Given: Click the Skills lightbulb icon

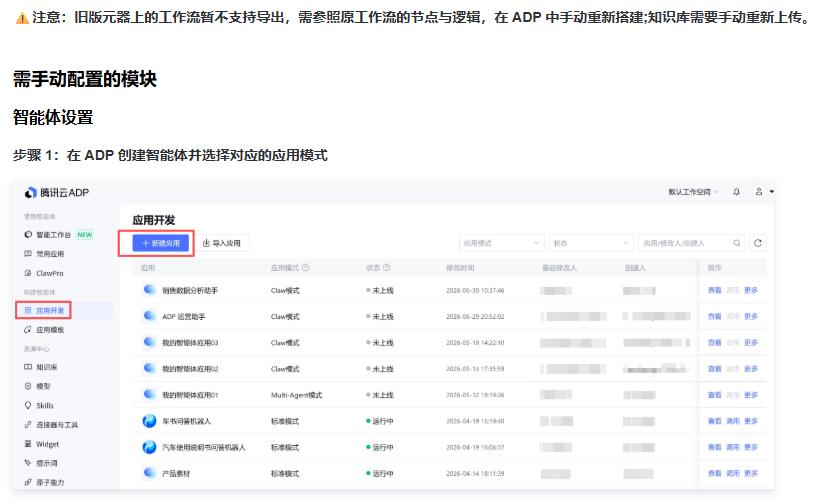Looking at the screenshot, I should click(28, 405).
